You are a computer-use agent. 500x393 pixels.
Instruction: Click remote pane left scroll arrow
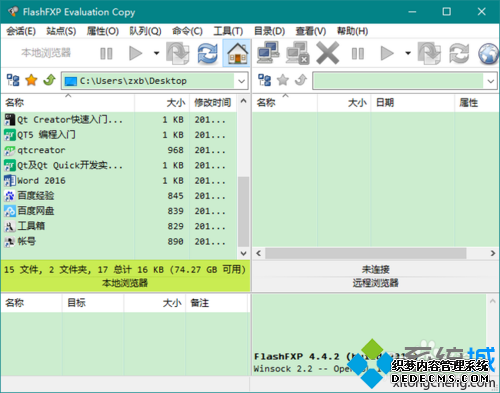coord(259,253)
